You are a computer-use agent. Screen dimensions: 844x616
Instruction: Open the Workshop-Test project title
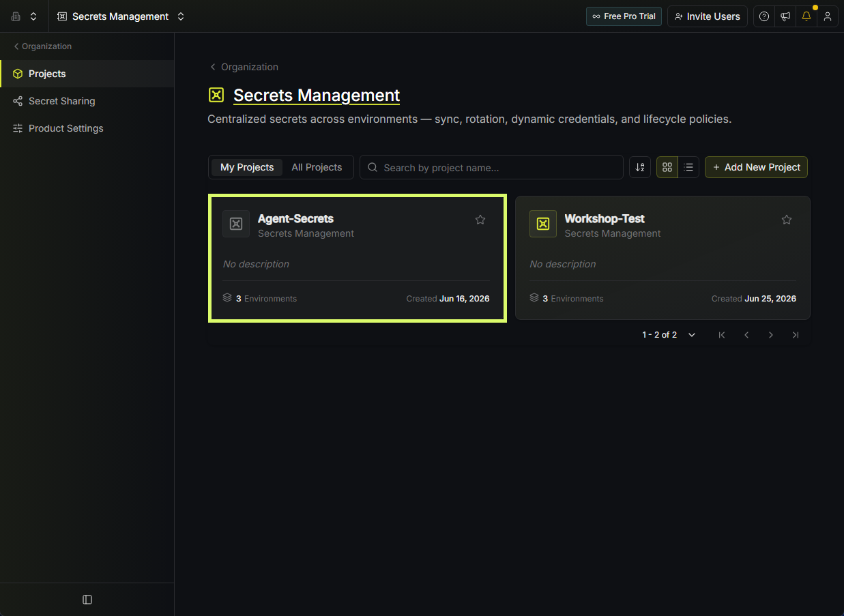[605, 219]
